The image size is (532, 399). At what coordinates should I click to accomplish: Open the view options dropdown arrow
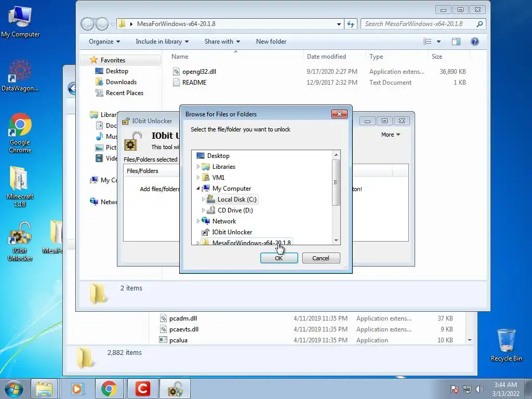click(438, 42)
